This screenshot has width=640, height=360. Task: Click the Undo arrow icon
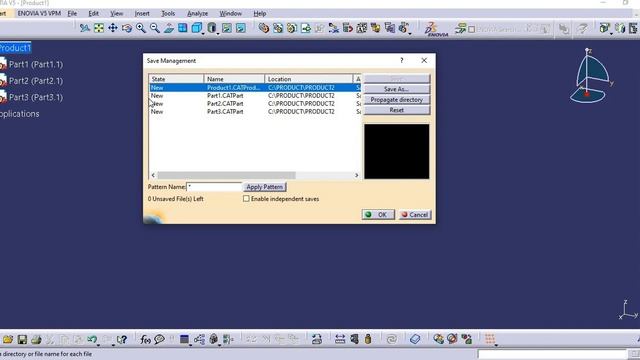click(92, 339)
